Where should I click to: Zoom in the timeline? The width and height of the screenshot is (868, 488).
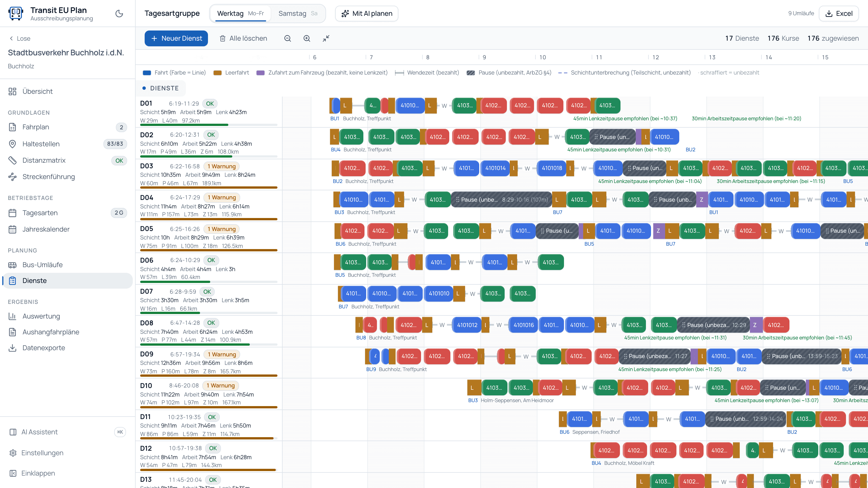point(307,38)
